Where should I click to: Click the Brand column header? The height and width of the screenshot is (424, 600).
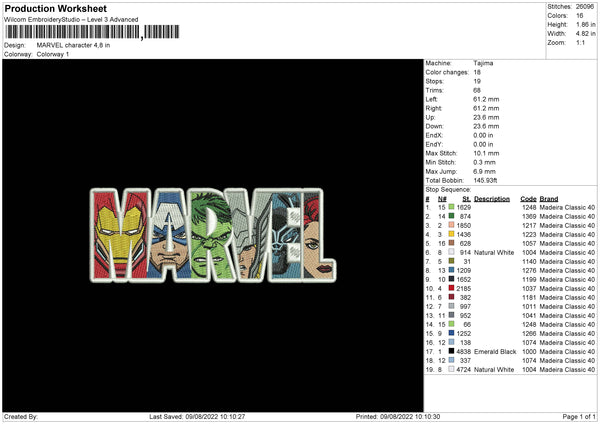[x=549, y=199]
